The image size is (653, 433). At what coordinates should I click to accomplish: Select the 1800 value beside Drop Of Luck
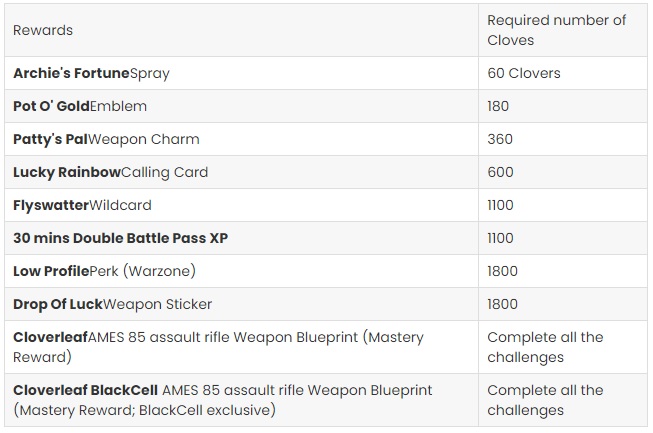pyautogui.click(x=502, y=304)
